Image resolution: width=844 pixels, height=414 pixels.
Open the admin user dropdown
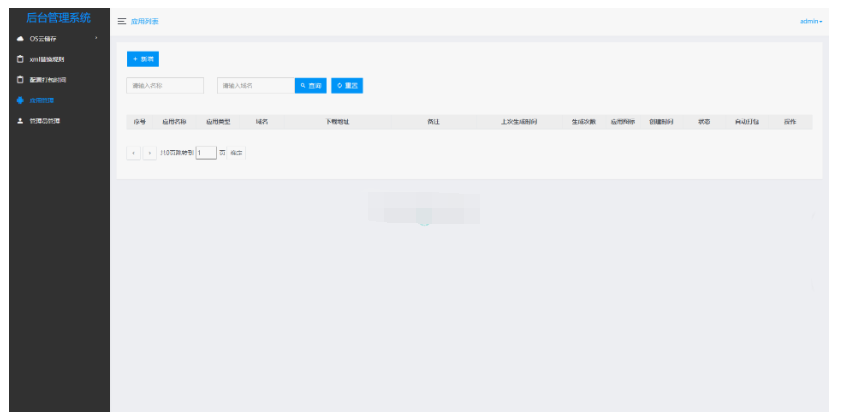point(811,21)
